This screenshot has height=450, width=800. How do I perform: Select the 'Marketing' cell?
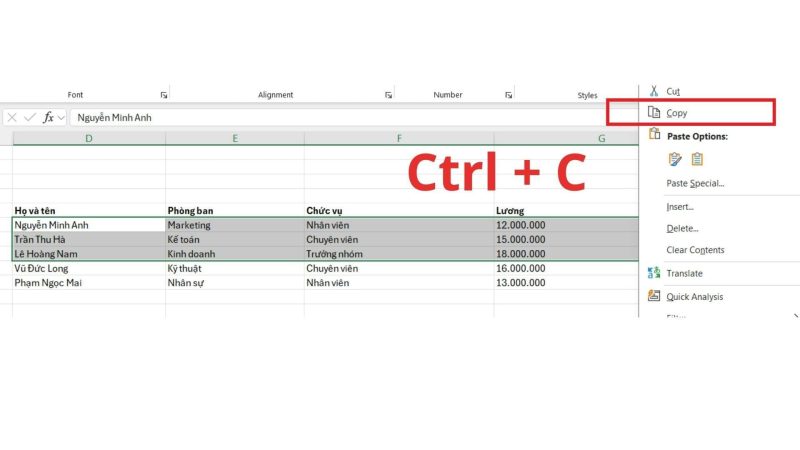click(x=235, y=225)
